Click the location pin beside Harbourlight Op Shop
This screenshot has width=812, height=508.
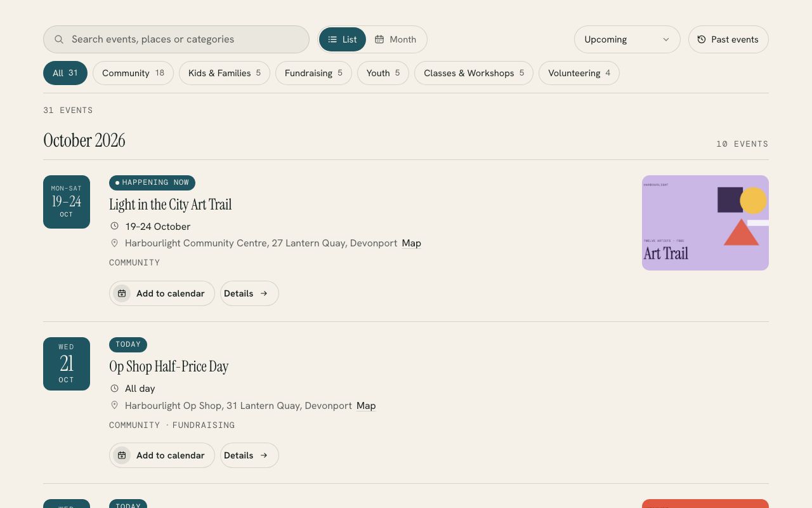115,405
